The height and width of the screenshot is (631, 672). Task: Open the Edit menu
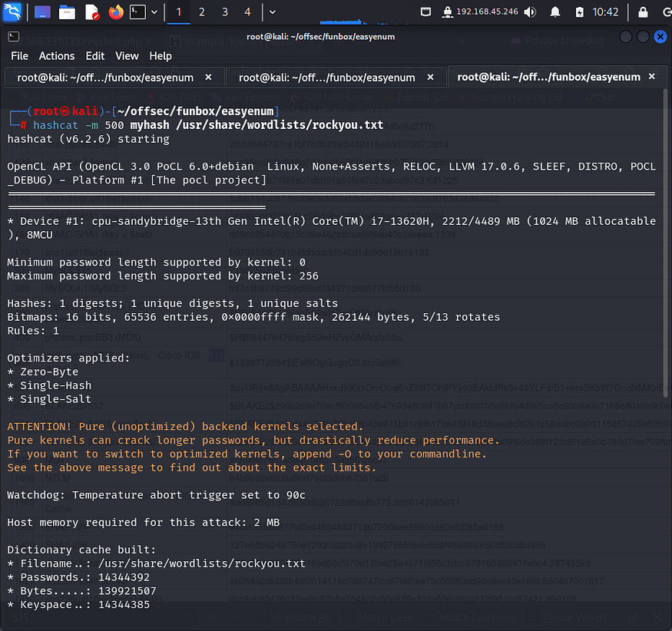coord(94,56)
